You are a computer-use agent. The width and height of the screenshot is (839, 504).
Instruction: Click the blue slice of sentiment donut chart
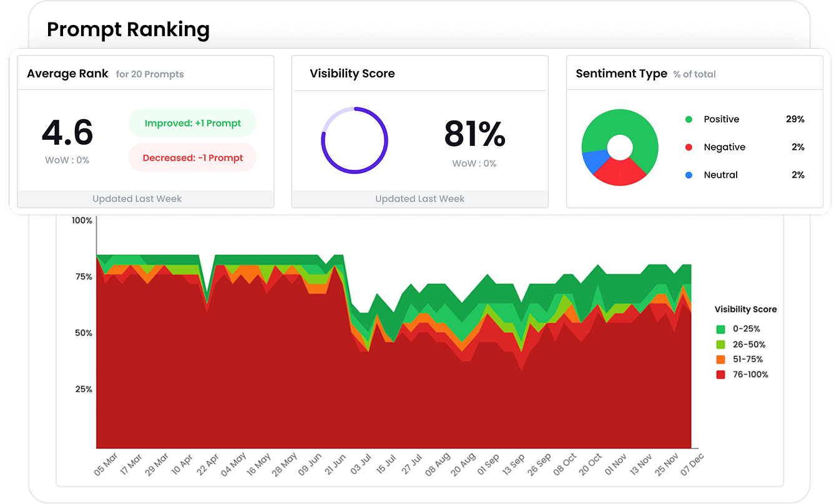point(592,161)
